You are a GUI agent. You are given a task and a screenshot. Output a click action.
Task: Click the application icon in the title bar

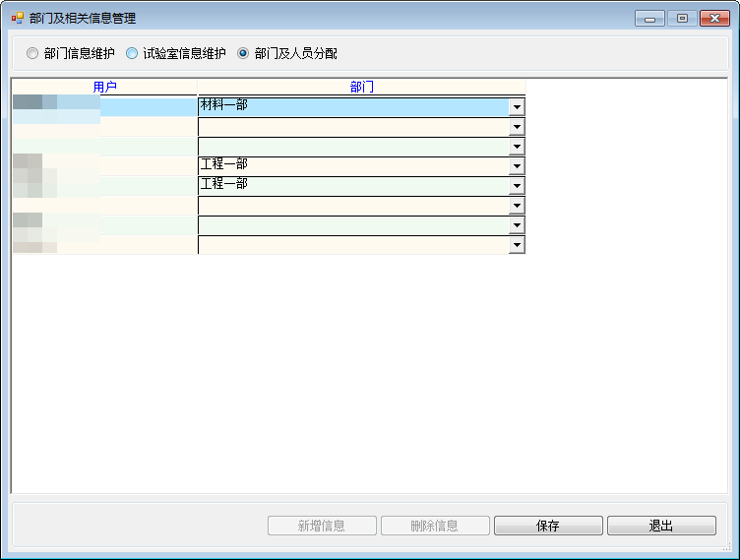(x=17, y=18)
